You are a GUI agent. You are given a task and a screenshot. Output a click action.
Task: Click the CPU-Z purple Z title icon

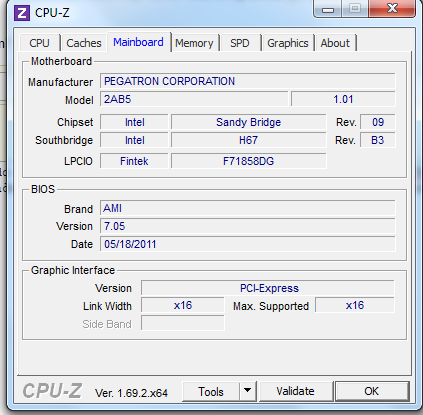coord(22,13)
